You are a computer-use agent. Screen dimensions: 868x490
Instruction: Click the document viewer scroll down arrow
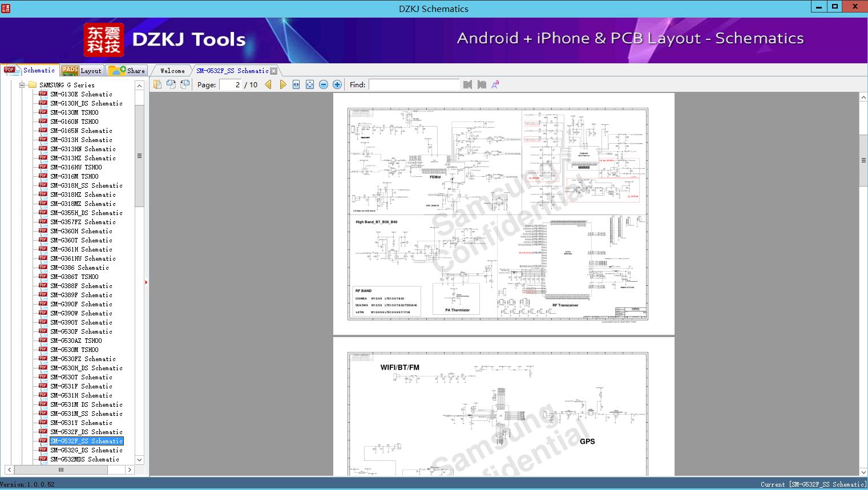click(863, 471)
